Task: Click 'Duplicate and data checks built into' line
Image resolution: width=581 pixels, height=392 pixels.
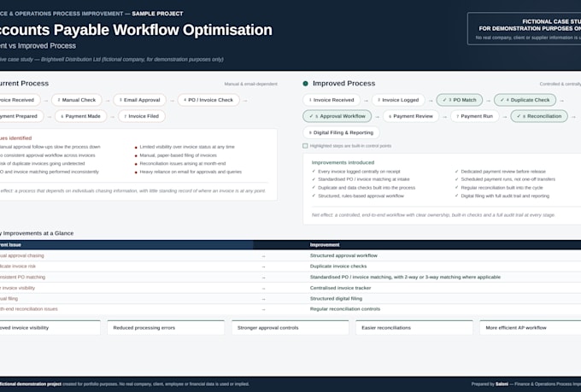Action: tap(367, 188)
